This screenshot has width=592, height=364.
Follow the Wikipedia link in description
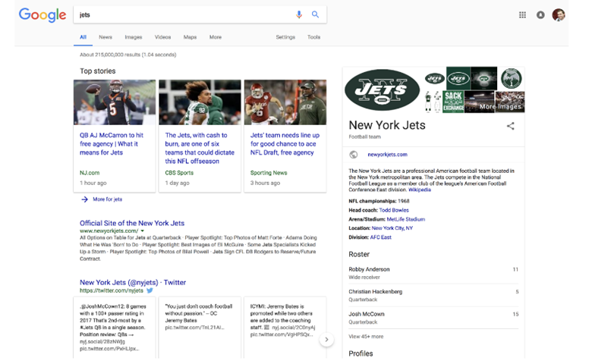coord(420,190)
